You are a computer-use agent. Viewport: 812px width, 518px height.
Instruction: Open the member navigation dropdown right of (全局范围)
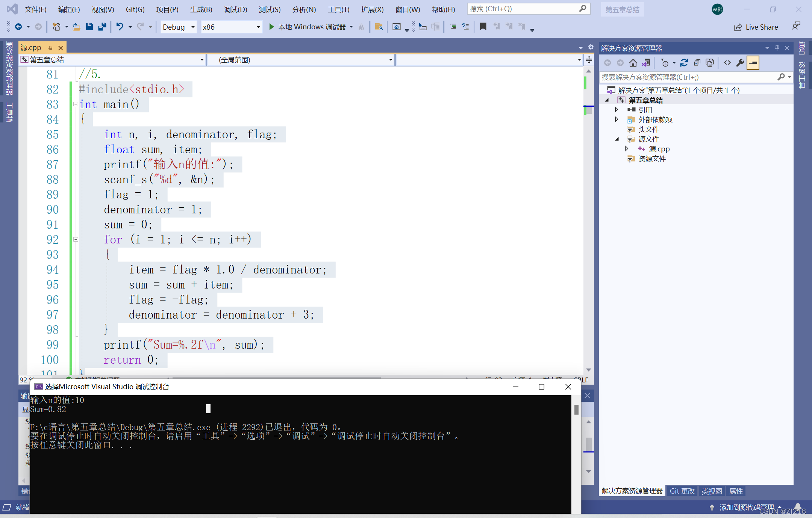(579, 60)
